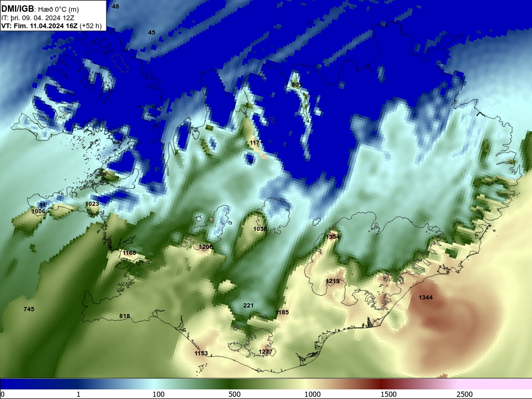
Task: Click the 1344 value offshore
Action: 426,297
